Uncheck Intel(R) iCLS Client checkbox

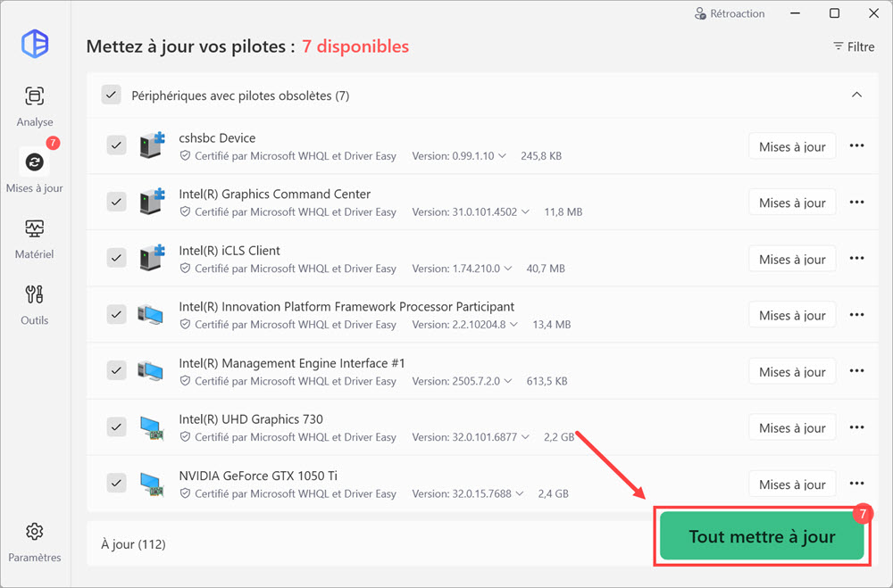[116, 259]
